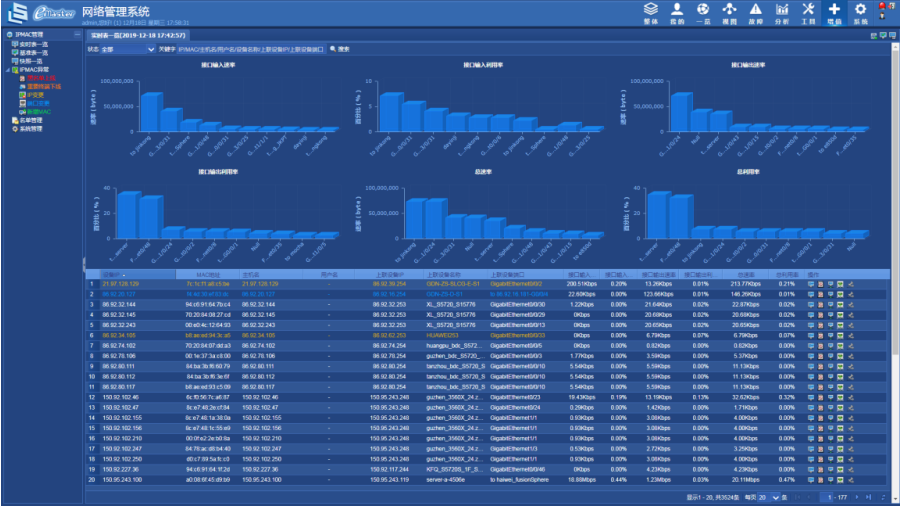
Task: Open the topology view icon in the top toolbar
Action: [x=729, y=9]
